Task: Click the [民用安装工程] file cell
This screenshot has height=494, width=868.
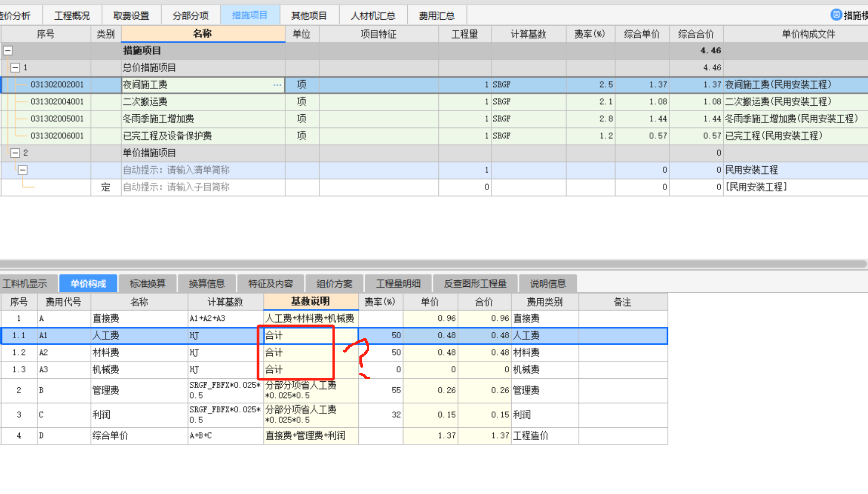Action: pyautogui.click(x=795, y=187)
